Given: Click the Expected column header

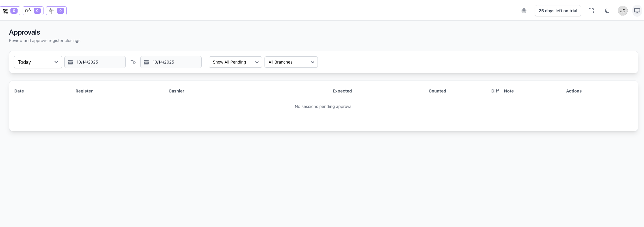Looking at the screenshot, I should pyautogui.click(x=342, y=91).
